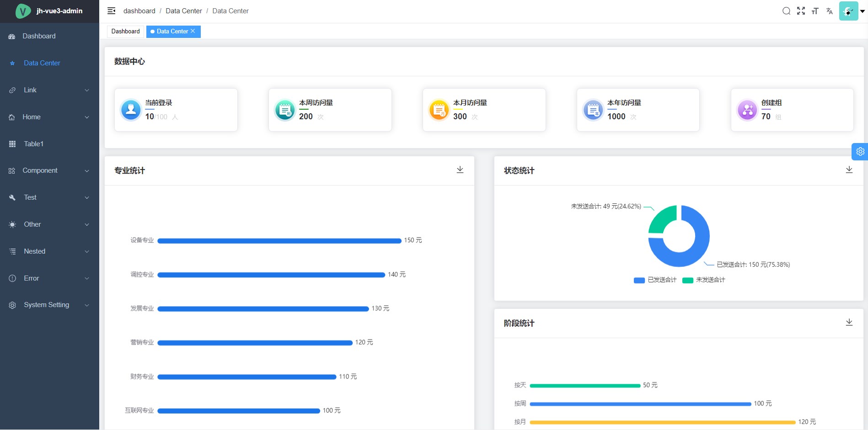
Task: Expand the avatar dropdown caret
Action: [x=863, y=11]
